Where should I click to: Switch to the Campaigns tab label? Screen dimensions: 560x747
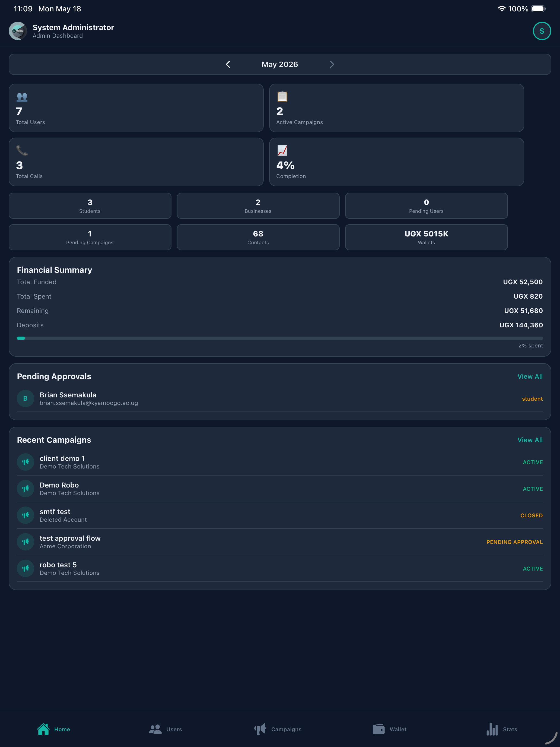tap(286, 729)
